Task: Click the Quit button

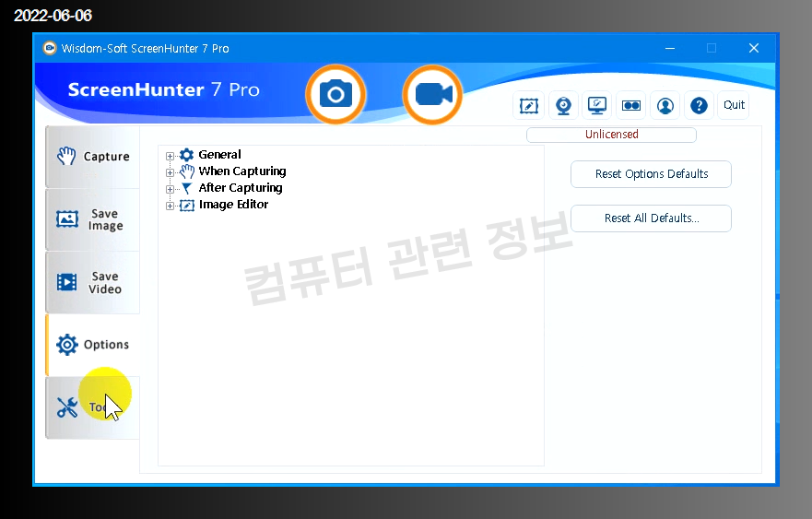Action: [x=734, y=105]
